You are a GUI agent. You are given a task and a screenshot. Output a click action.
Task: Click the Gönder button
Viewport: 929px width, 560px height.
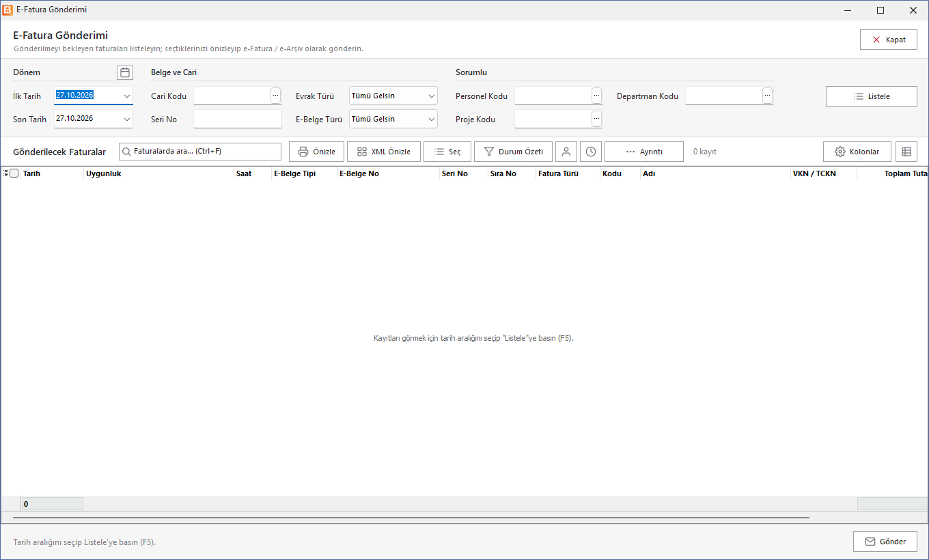(x=885, y=542)
